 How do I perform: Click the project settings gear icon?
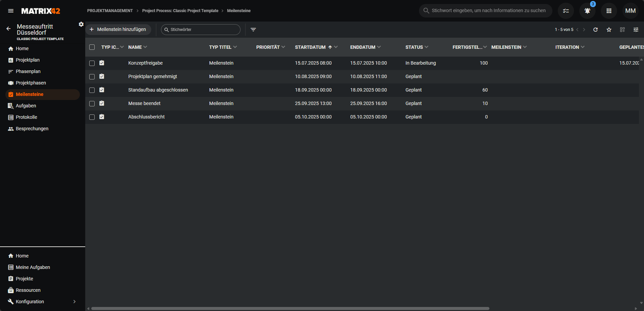tap(81, 24)
